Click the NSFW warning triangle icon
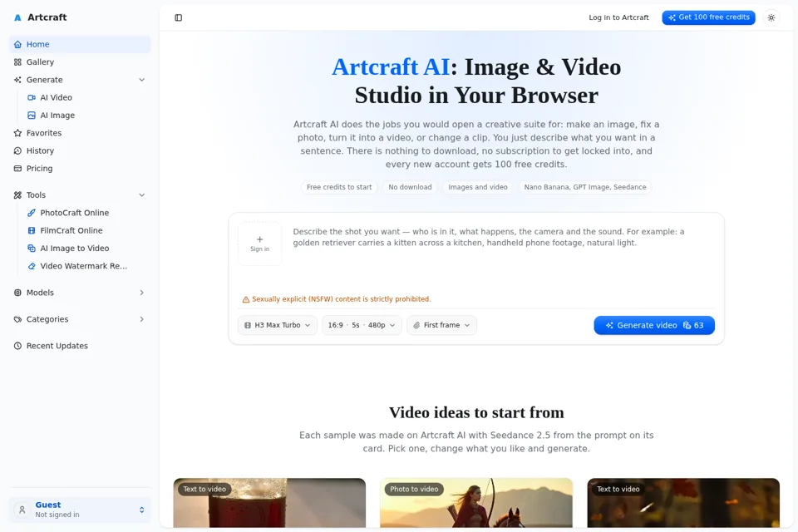798x532 pixels. [x=246, y=299]
